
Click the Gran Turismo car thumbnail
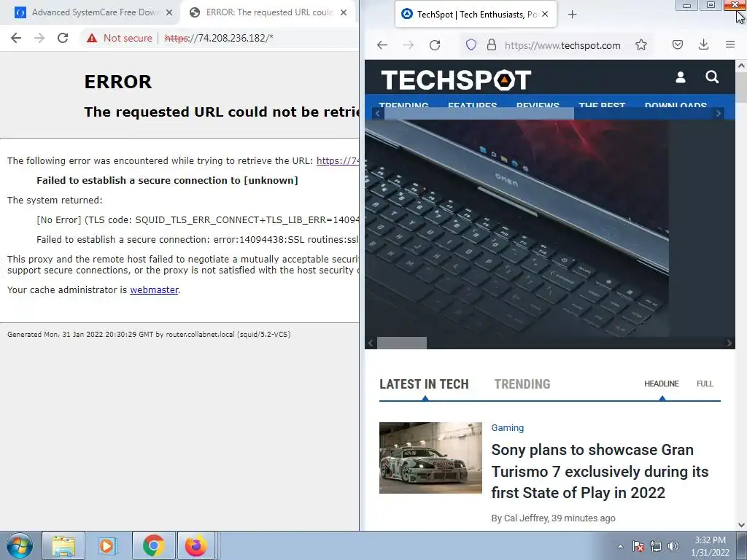[430, 458]
